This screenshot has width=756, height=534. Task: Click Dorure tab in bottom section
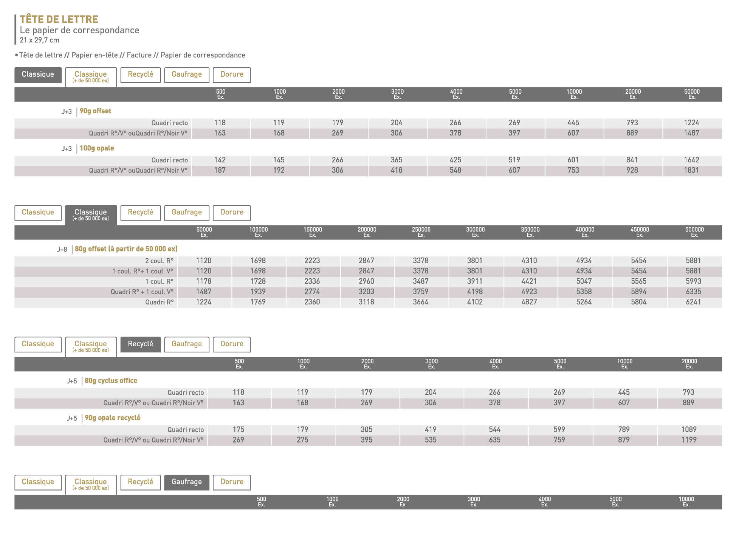(x=231, y=482)
